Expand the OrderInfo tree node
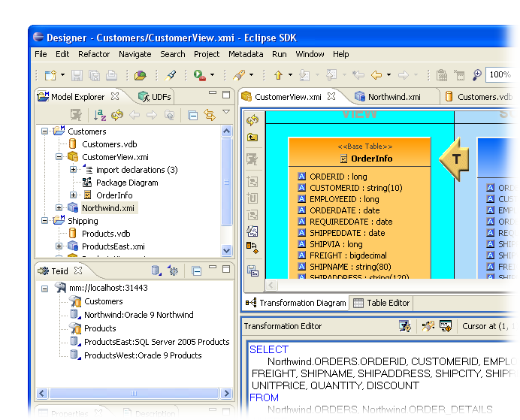 coord(73,195)
